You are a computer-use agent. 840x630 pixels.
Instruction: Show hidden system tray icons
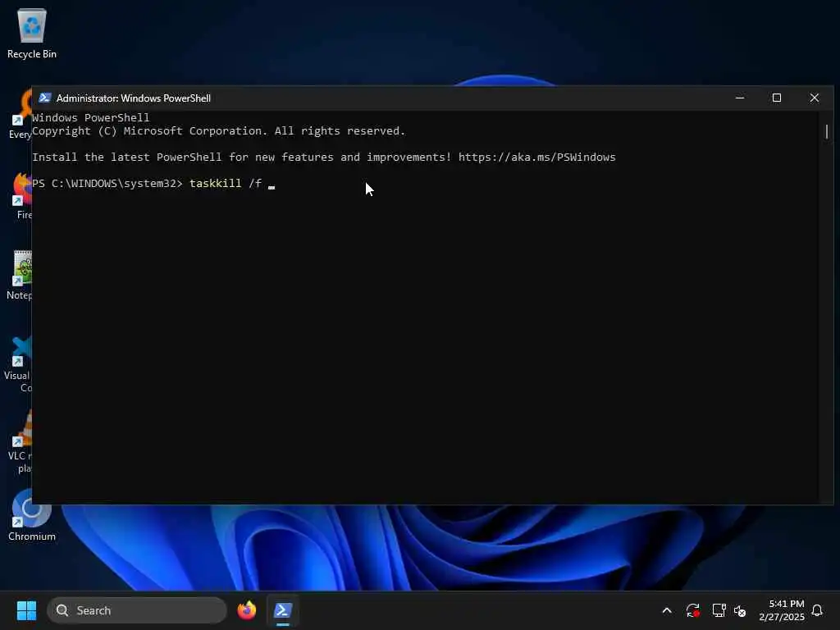tap(667, 610)
